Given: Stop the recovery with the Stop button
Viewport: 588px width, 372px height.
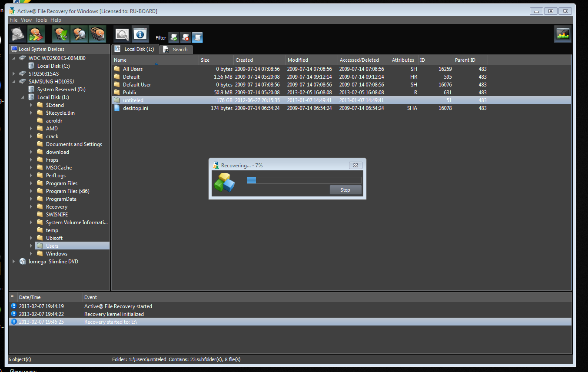Looking at the screenshot, I should coord(345,190).
